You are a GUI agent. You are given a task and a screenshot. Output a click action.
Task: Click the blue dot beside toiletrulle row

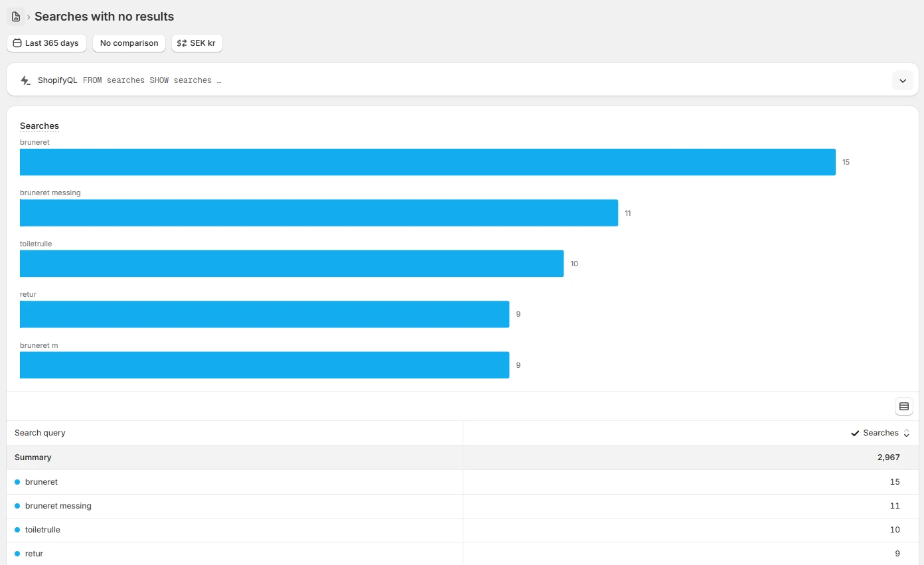pos(17,530)
